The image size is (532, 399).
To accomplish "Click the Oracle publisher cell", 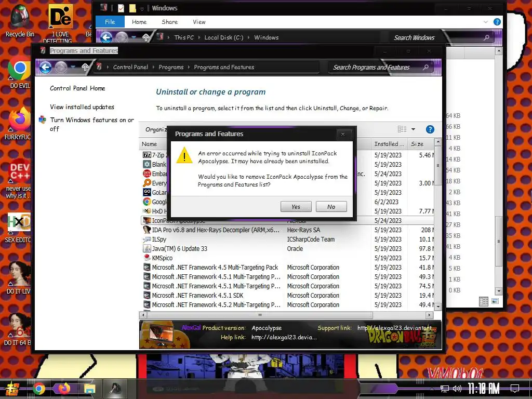I will pos(295,249).
